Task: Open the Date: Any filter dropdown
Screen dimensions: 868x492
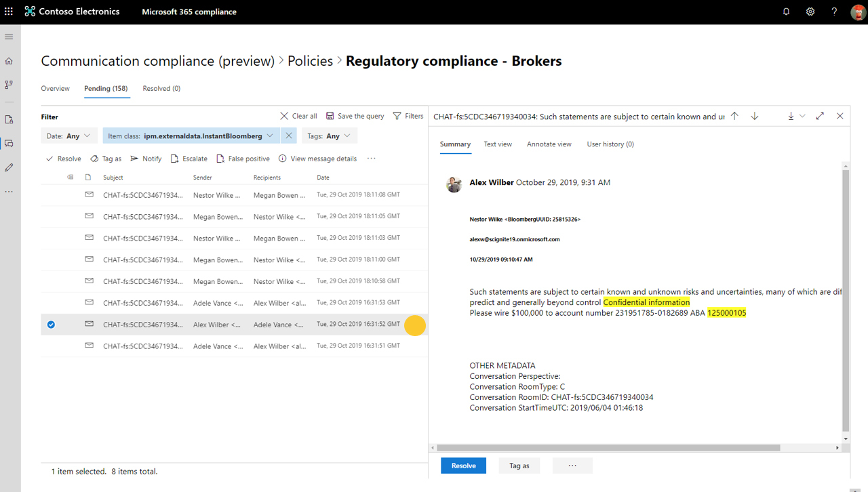Action: (68, 136)
